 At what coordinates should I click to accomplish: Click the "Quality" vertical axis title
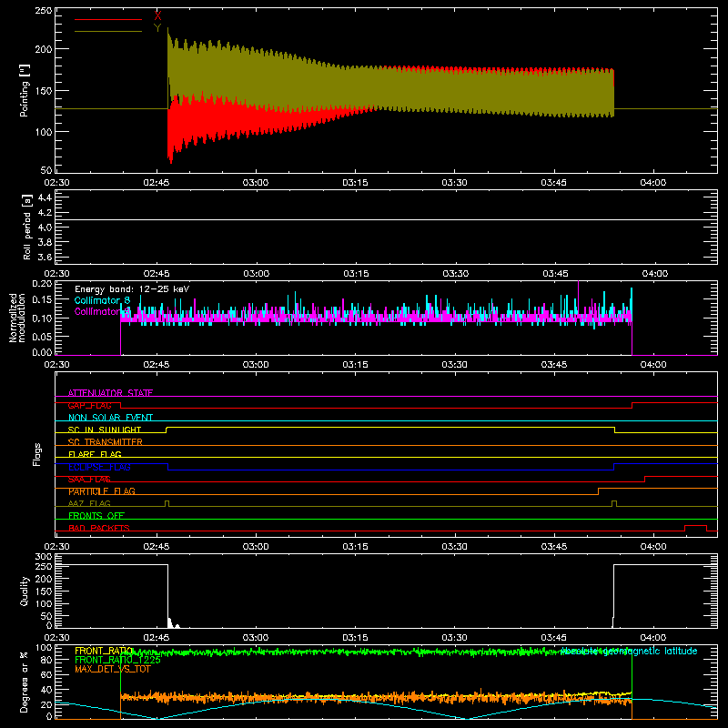25,591
